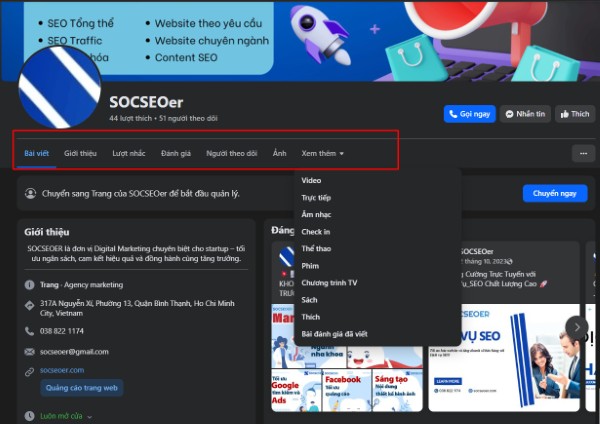
Task: Click the clock icon beside Luôn mở cửa
Action: pyautogui.click(x=29, y=416)
